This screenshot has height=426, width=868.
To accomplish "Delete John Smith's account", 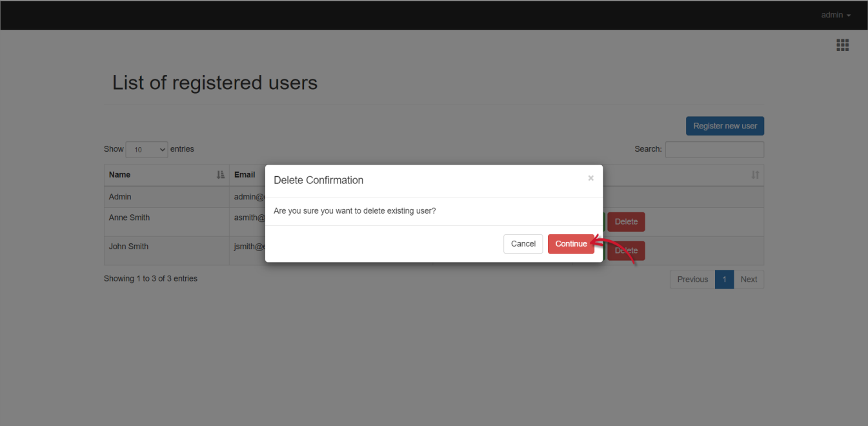I will (x=625, y=250).
